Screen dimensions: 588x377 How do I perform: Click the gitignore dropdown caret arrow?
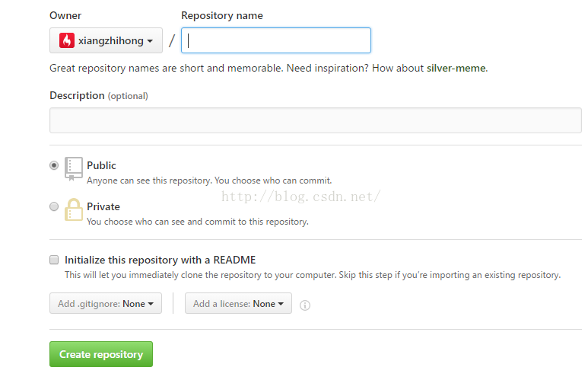coord(151,304)
